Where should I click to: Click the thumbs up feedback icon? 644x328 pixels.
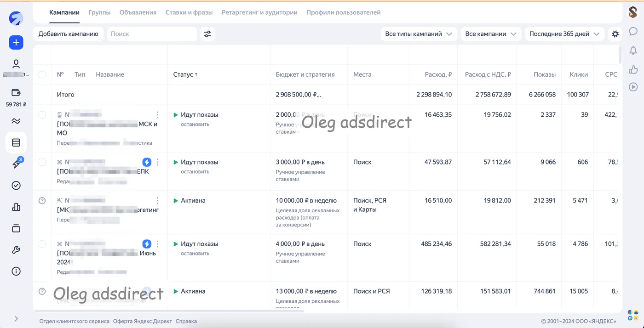pyautogui.click(x=633, y=69)
